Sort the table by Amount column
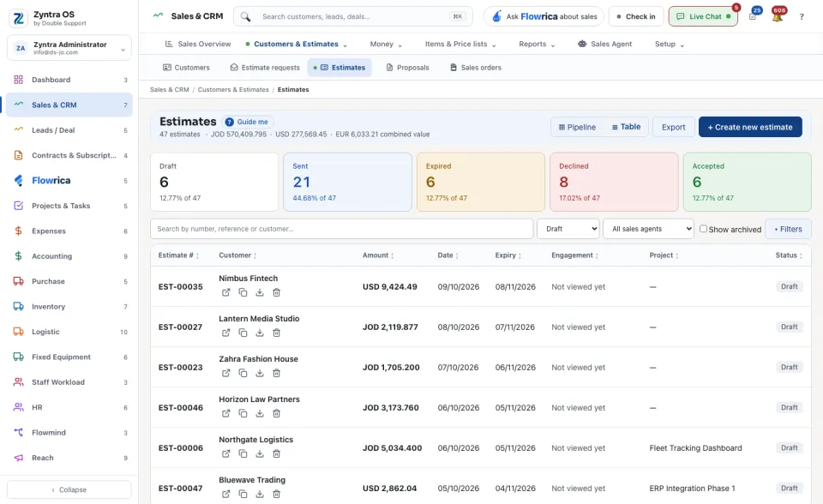 (x=378, y=255)
